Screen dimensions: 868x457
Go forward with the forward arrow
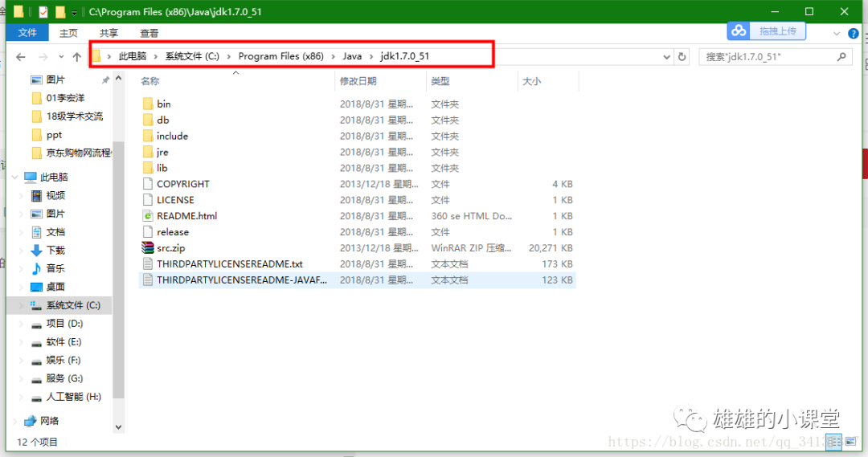coord(43,56)
